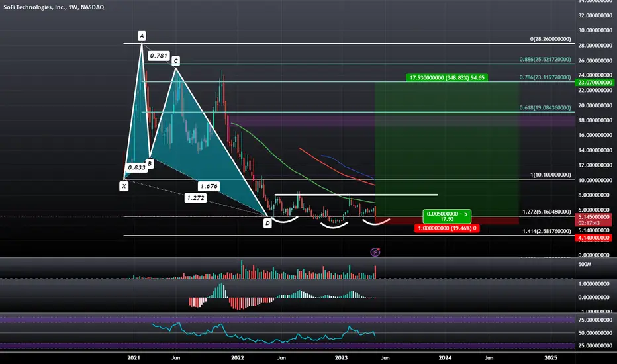The image size is (617, 364).
Task: Select the white horizontal resistance line near 8.00
Action: pos(356,195)
